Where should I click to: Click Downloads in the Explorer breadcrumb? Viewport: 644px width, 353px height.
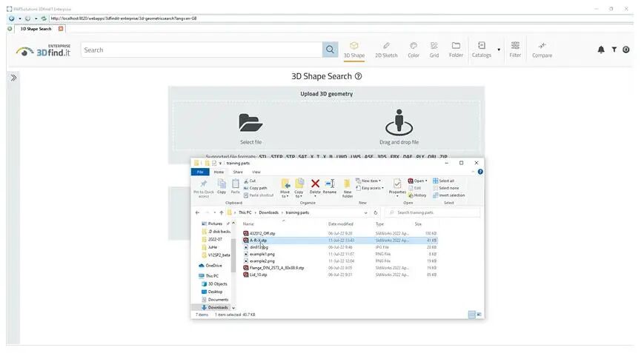[x=268, y=213]
